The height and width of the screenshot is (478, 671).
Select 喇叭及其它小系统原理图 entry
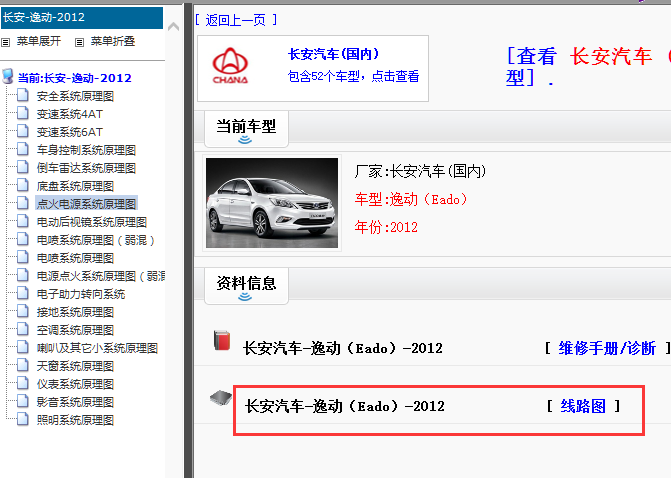tap(98, 348)
